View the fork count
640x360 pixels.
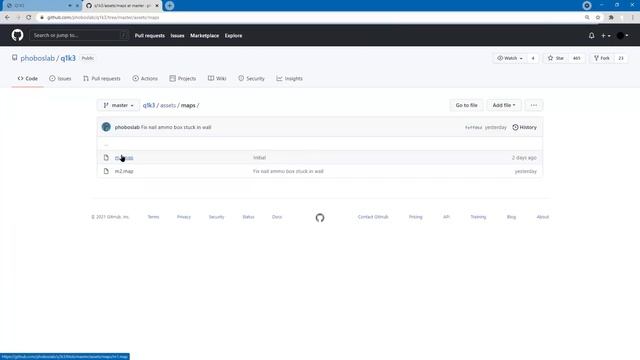click(x=621, y=58)
